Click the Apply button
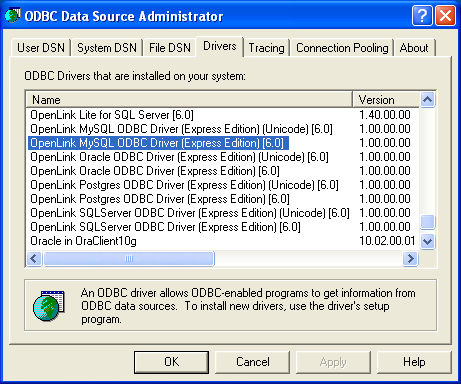 coord(333,362)
